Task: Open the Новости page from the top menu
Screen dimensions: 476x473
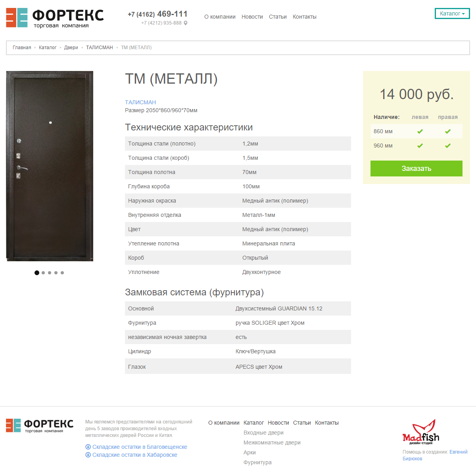Action: coord(252,17)
